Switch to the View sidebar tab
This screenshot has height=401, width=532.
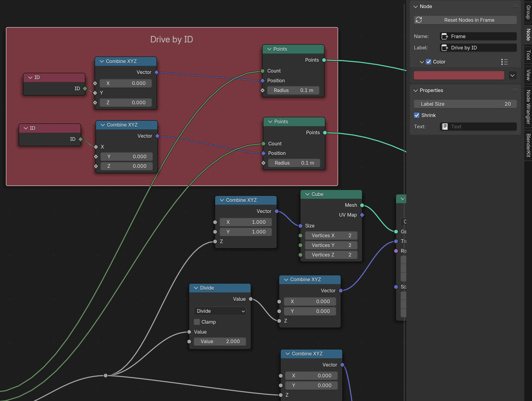(x=528, y=75)
